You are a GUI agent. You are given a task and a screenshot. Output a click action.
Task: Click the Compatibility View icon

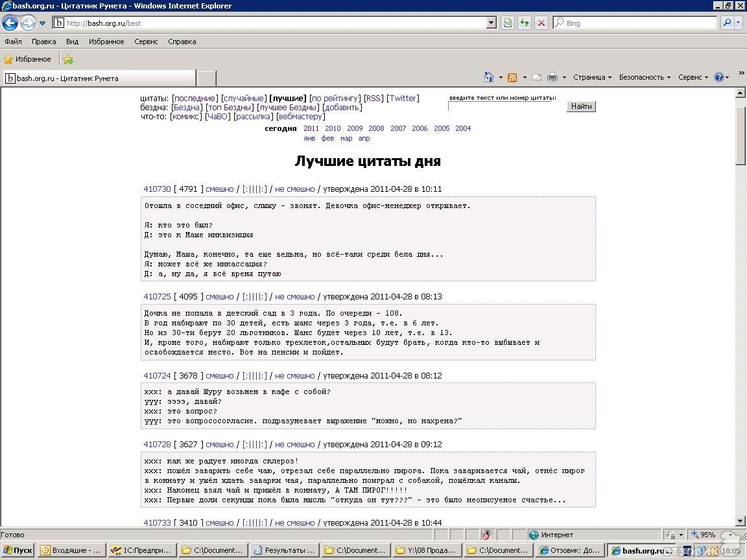pyautogui.click(x=508, y=23)
